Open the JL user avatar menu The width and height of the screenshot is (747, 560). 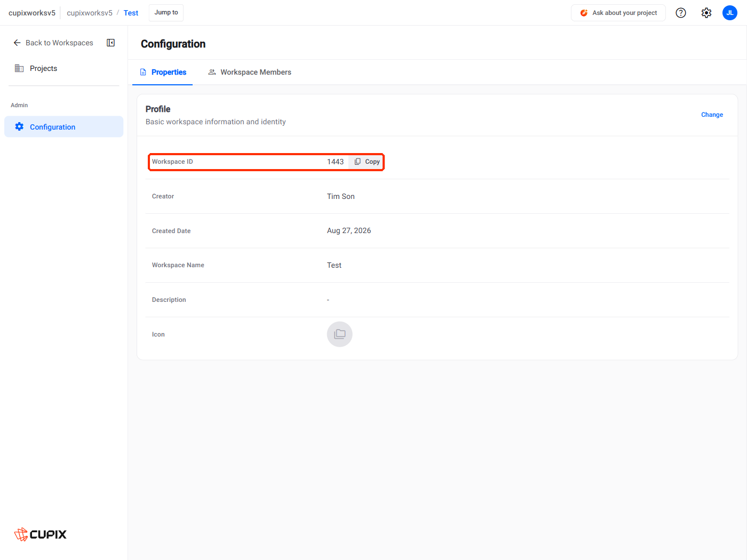click(x=730, y=13)
